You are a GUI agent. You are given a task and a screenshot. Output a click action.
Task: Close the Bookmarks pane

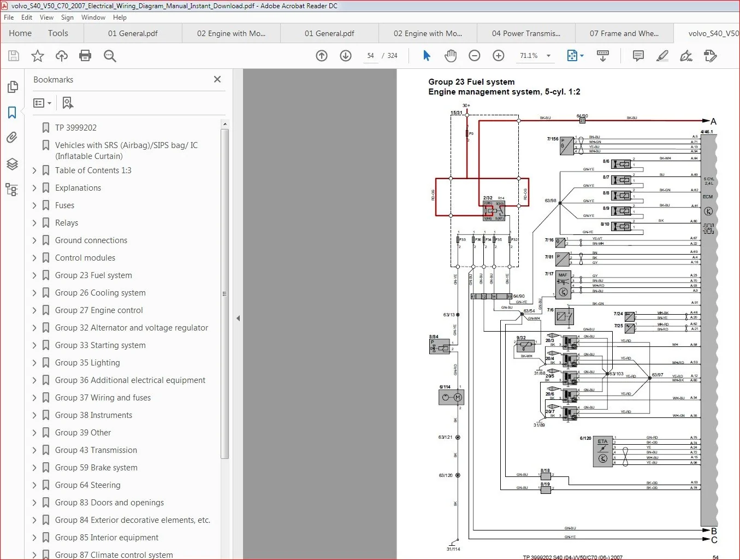[x=217, y=79]
